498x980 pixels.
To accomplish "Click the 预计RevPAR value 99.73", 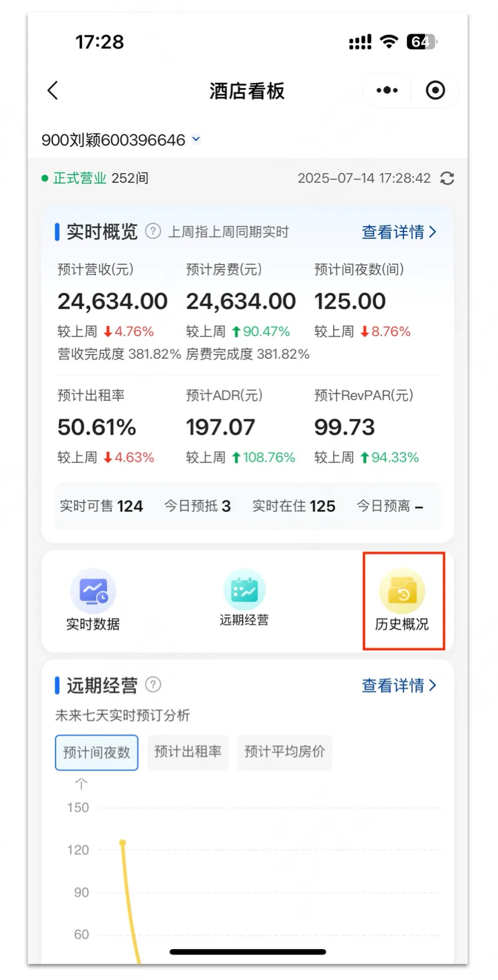I will pyautogui.click(x=345, y=427).
